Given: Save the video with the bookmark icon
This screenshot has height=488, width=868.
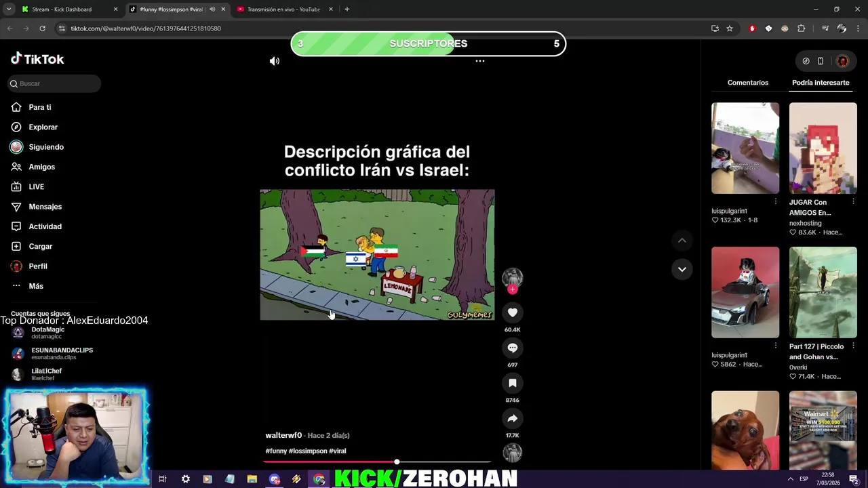Looking at the screenshot, I should pos(513,383).
